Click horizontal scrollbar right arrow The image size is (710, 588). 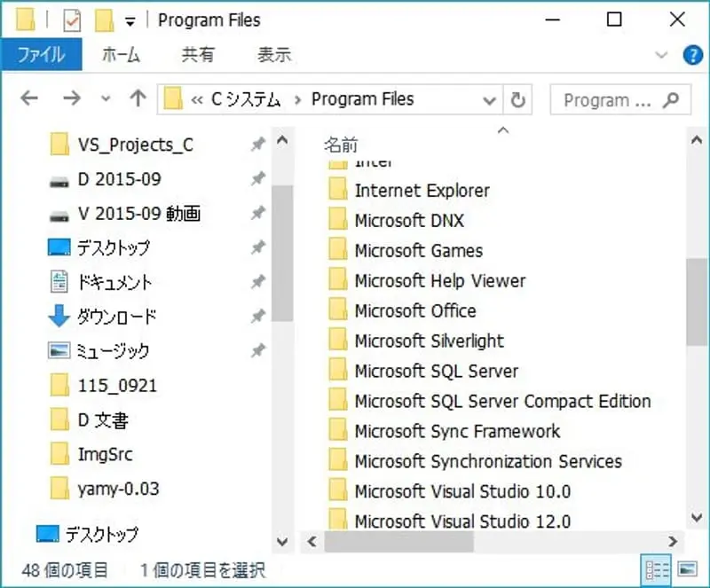pos(674,541)
